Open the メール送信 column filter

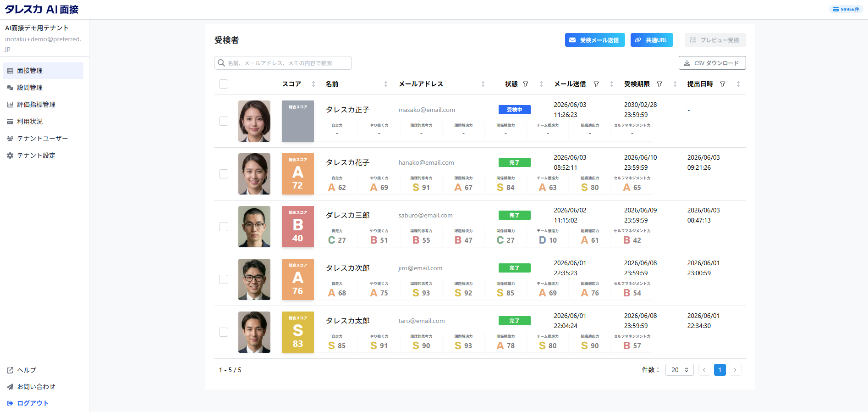point(596,84)
